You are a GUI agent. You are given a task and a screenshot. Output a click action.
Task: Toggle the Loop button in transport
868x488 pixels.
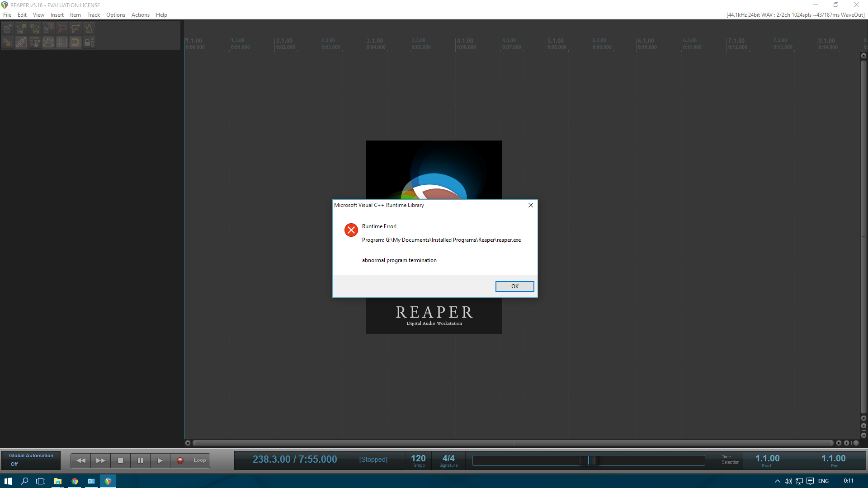pyautogui.click(x=200, y=460)
